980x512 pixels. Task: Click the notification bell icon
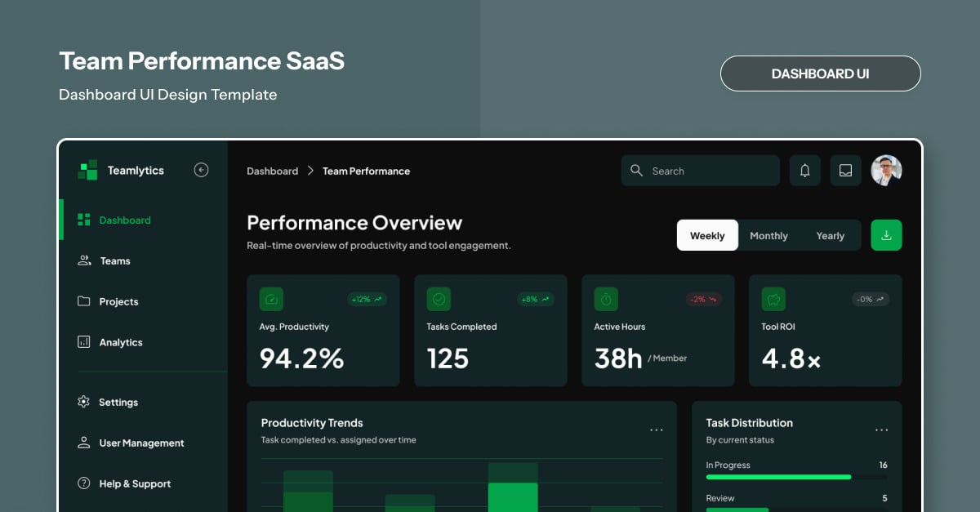pos(804,171)
